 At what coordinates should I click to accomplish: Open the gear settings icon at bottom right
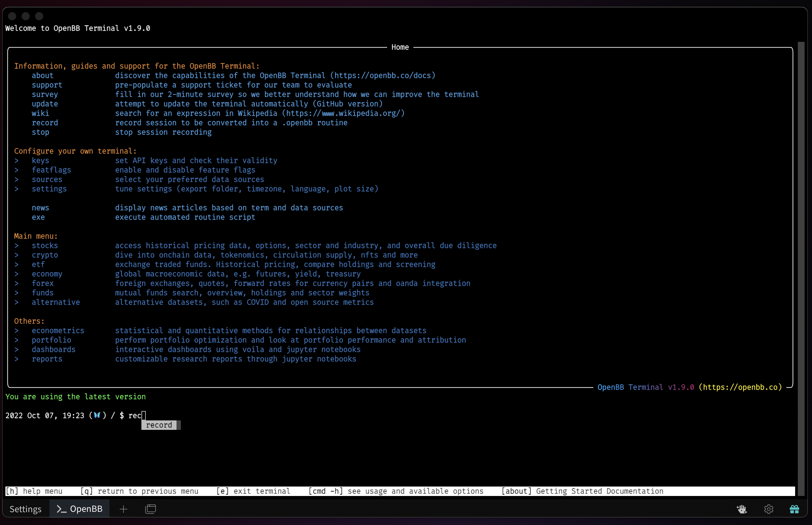point(768,509)
